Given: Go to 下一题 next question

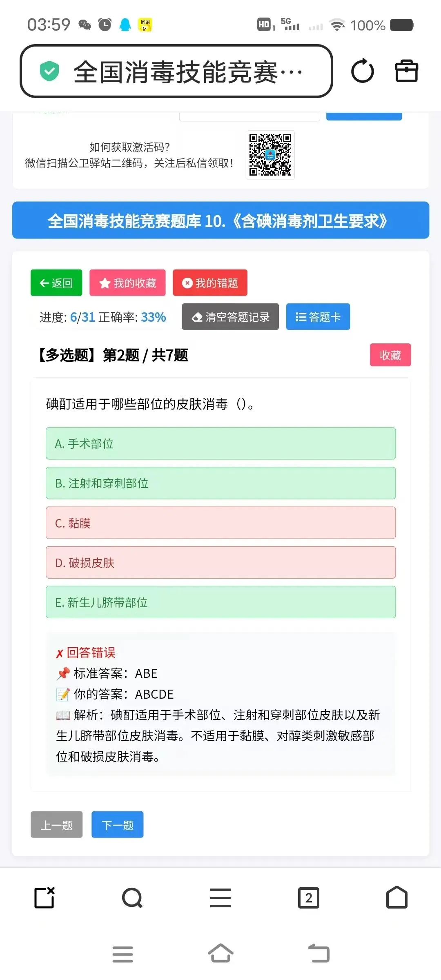Looking at the screenshot, I should [118, 824].
